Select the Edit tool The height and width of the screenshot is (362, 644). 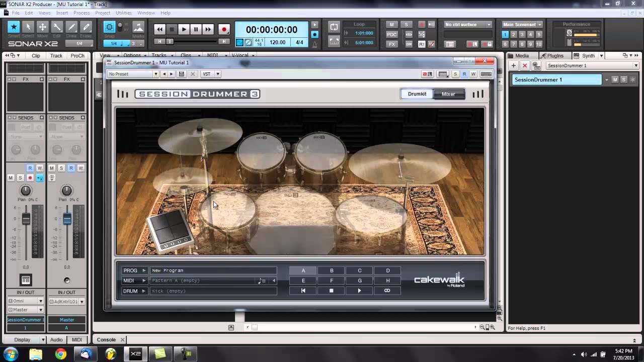click(57, 27)
